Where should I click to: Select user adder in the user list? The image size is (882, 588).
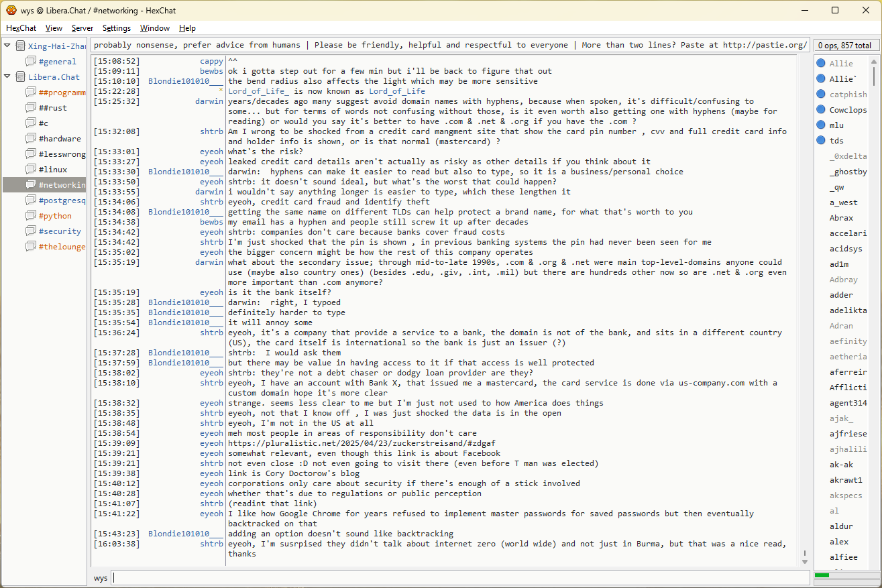pos(841,295)
